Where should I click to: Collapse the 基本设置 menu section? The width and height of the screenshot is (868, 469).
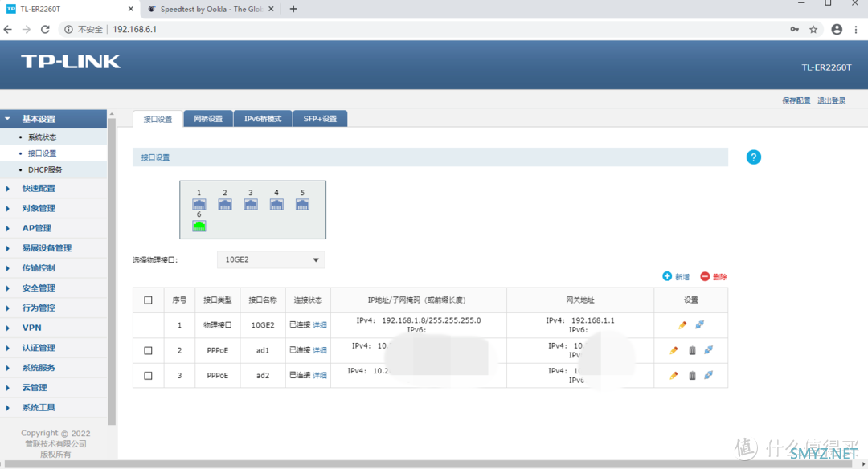(53, 119)
